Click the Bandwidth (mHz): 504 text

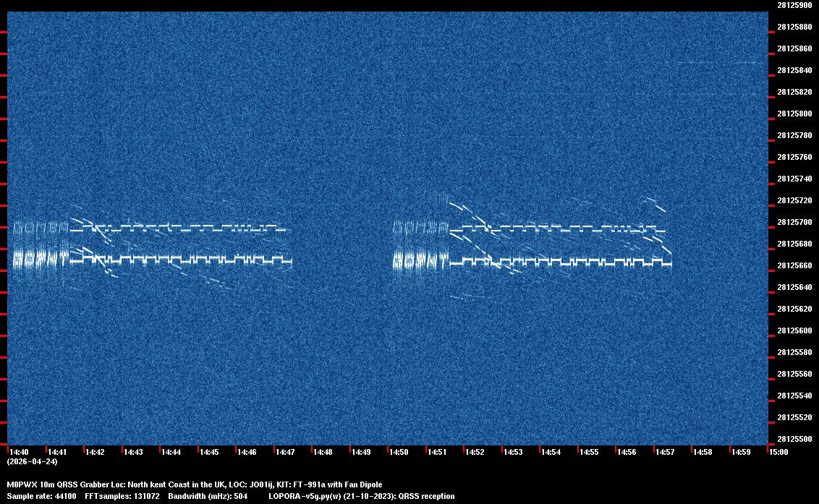(208, 496)
